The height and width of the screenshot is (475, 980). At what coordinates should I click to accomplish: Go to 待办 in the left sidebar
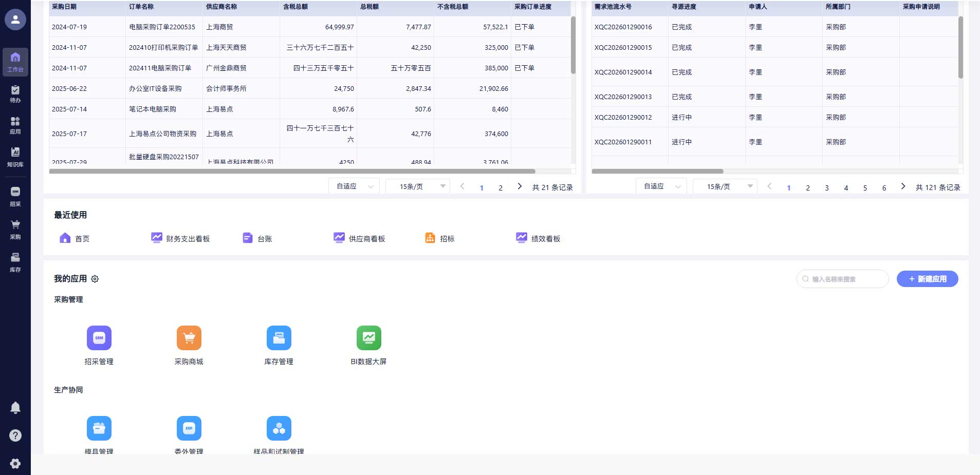[x=15, y=94]
